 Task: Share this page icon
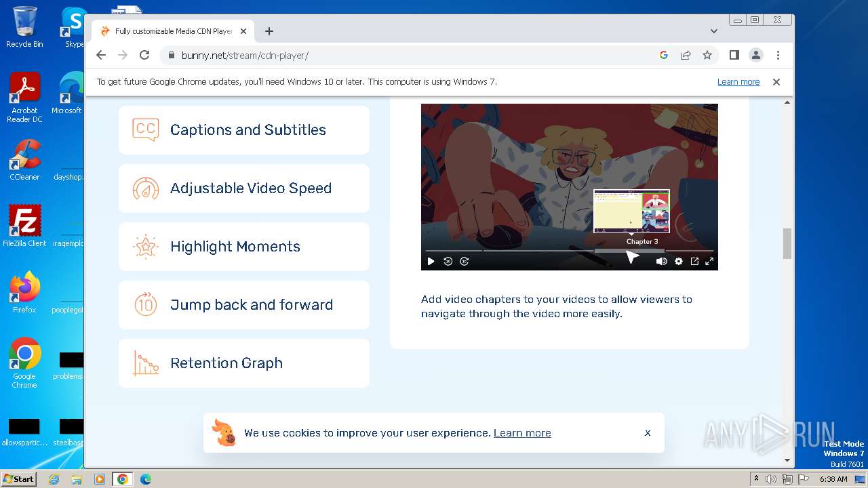(686, 56)
